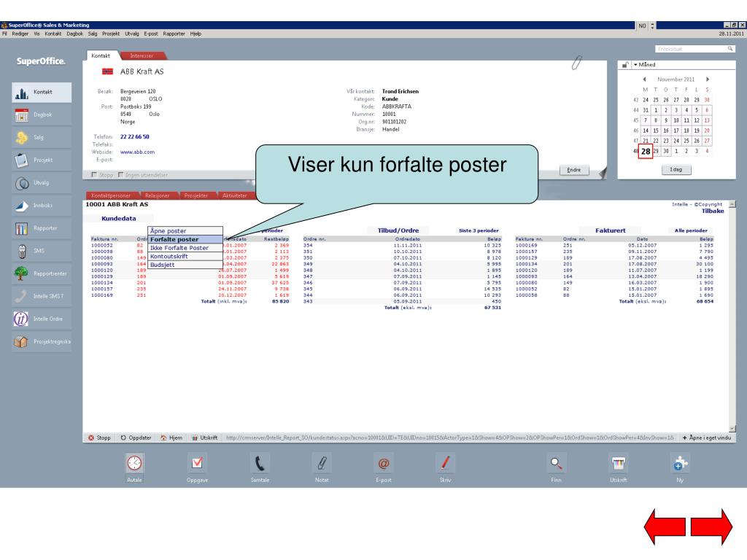Open Prosjektregnskap in sidebar
This screenshot has width=747, height=560.
42,342
